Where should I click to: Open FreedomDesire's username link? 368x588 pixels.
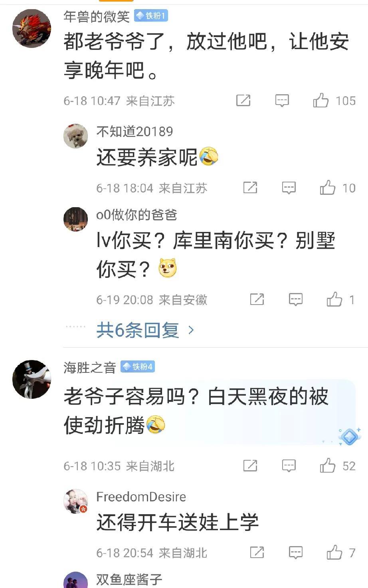point(141,497)
